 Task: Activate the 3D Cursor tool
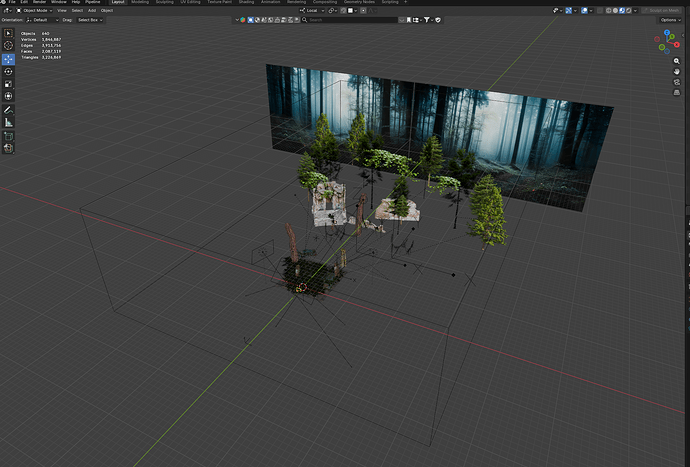pyautogui.click(x=8, y=45)
